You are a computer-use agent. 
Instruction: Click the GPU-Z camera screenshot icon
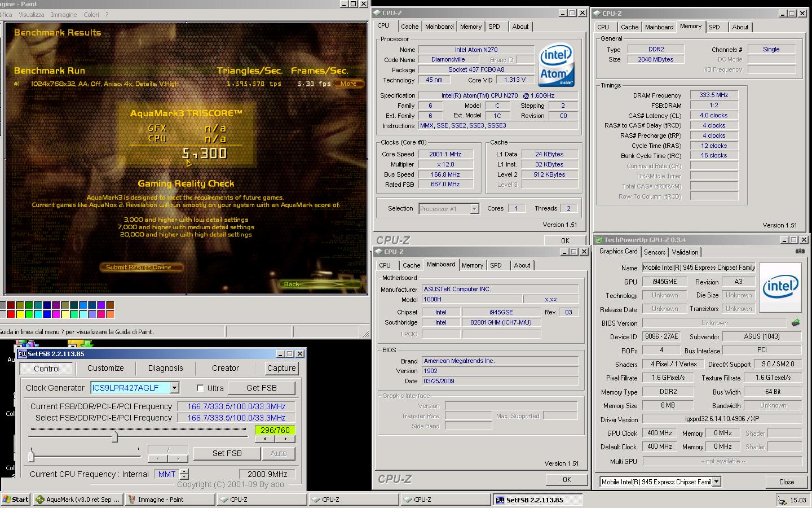(800, 251)
